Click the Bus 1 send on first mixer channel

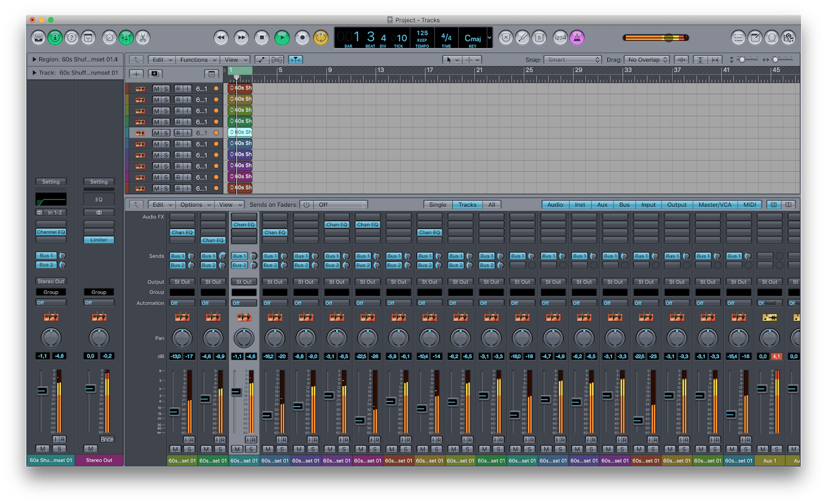(x=178, y=255)
